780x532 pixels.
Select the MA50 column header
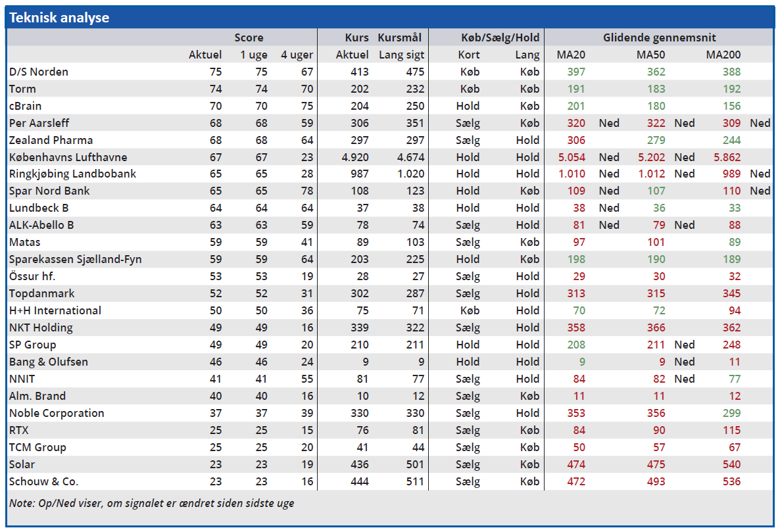[x=650, y=55]
